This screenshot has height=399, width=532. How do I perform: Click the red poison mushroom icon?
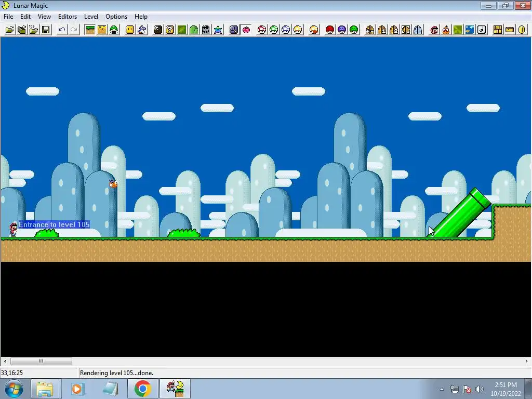(x=330, y=30)
